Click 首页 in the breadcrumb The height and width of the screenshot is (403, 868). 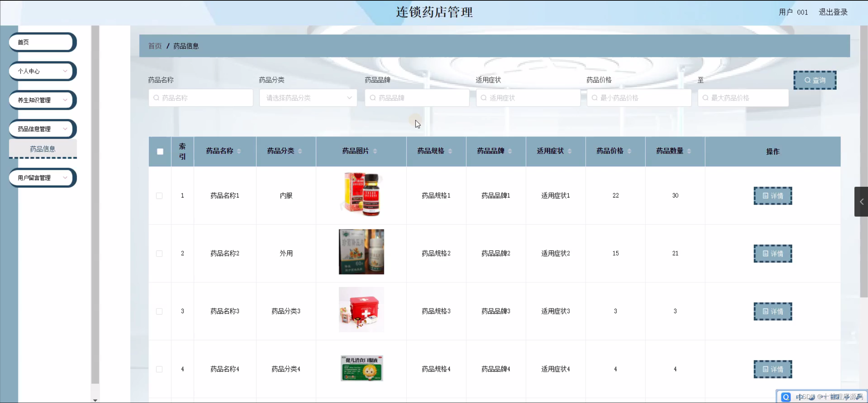154,46
